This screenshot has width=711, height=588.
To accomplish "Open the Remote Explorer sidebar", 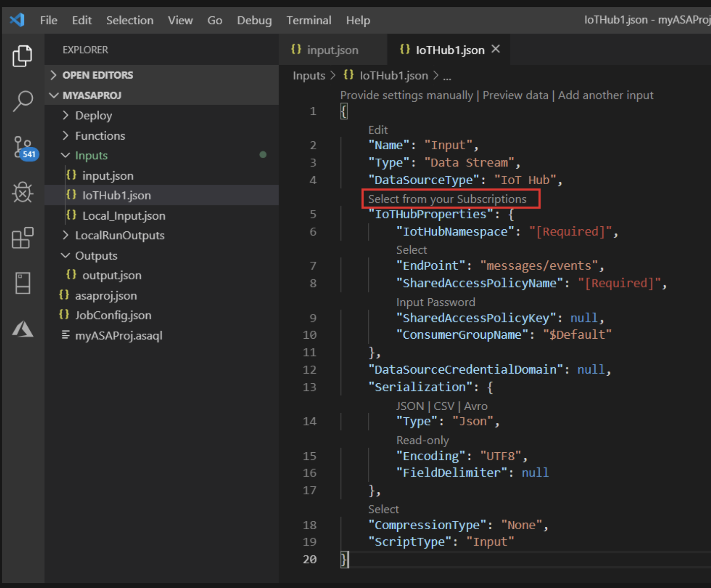I will [22, 283].
